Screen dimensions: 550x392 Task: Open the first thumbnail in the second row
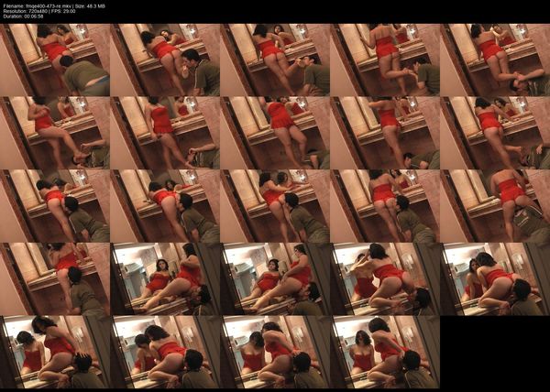tap(55, 133)
